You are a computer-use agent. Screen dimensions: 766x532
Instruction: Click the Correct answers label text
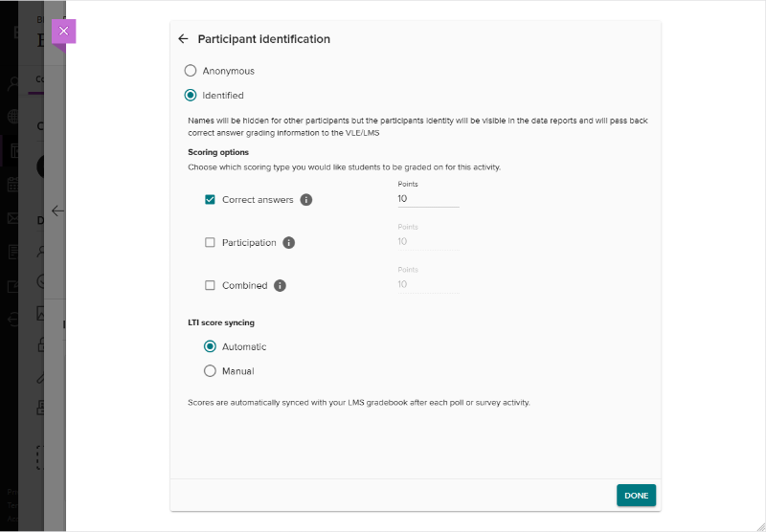[258, 200]
